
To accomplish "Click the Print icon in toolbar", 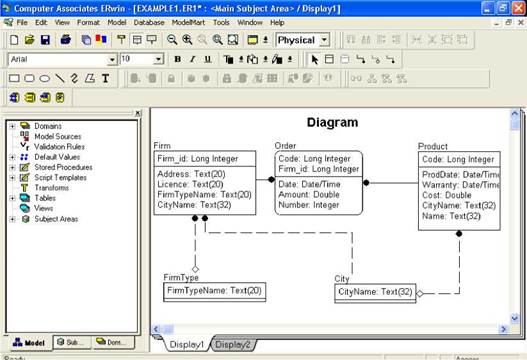I will click(x=66, y=40).
